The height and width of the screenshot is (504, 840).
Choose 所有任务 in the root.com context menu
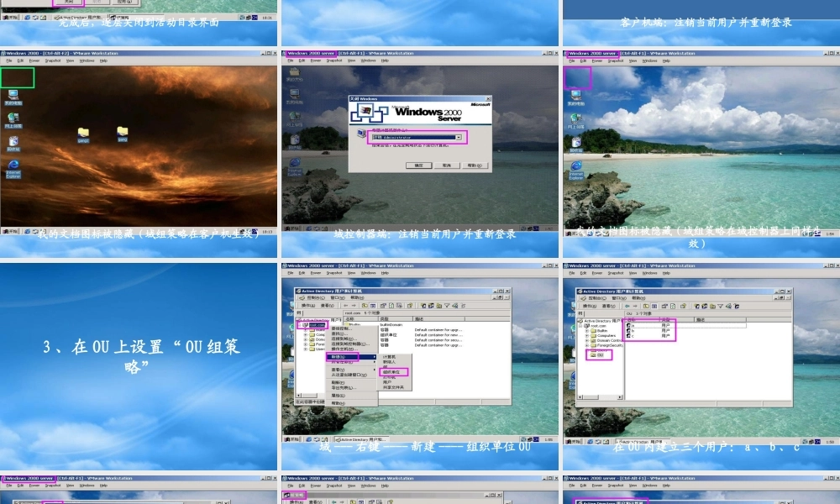(x=351, y=362)
